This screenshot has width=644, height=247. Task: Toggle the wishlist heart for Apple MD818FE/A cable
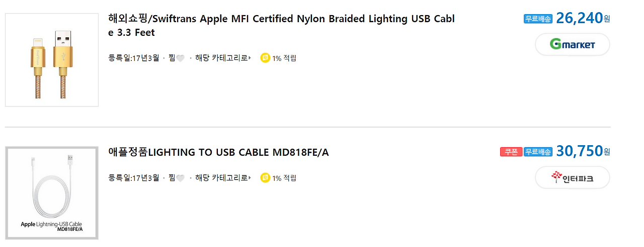coord(180,178)
